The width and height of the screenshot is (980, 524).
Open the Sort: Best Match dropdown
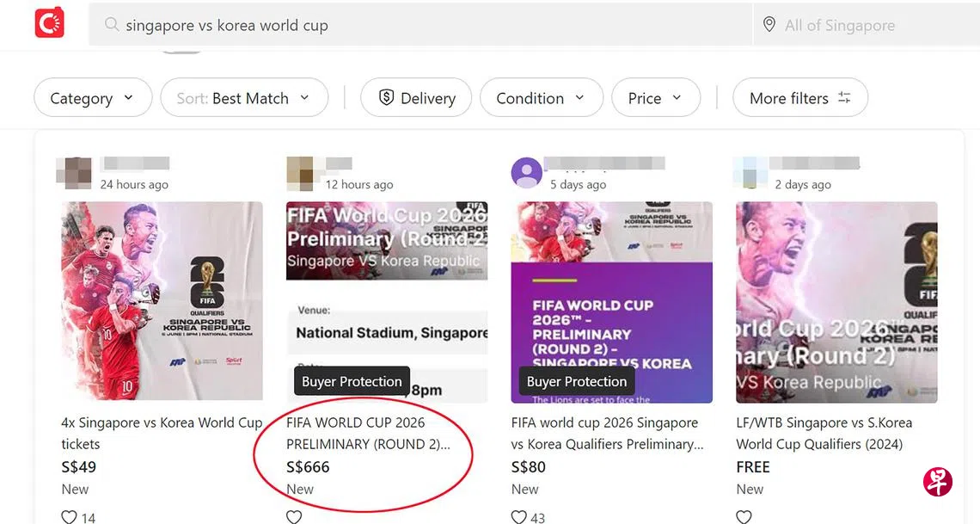244,98
